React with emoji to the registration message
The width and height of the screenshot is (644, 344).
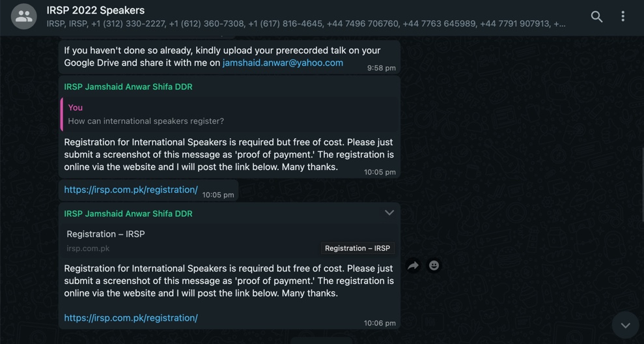click(434, 265)
